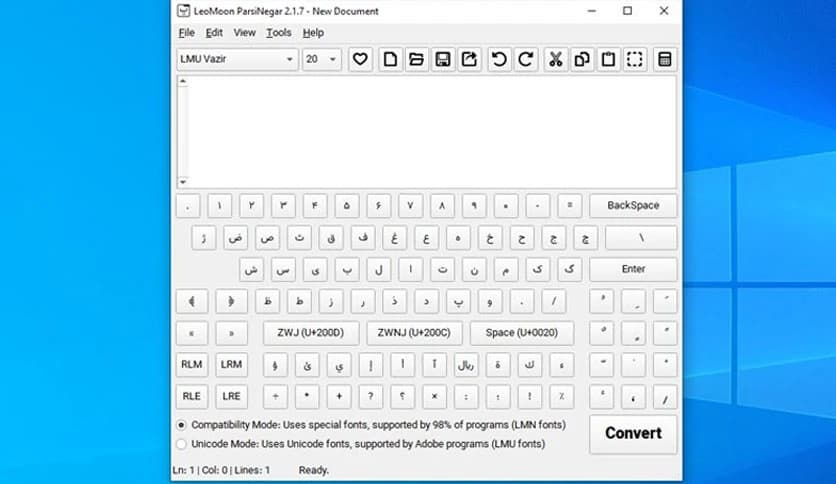
Task: Click the export arrow toolbar icon
Action: pos(469,60)
